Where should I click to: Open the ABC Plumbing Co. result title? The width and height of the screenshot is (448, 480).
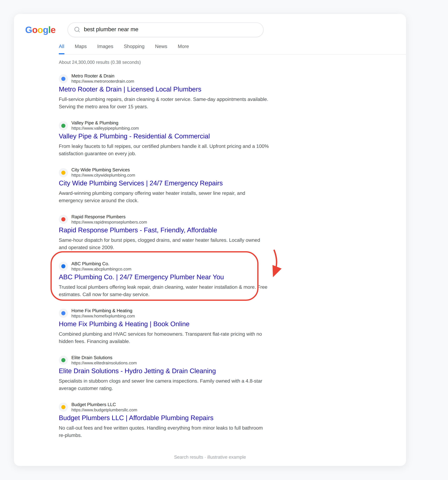click(x=141, y=277)
